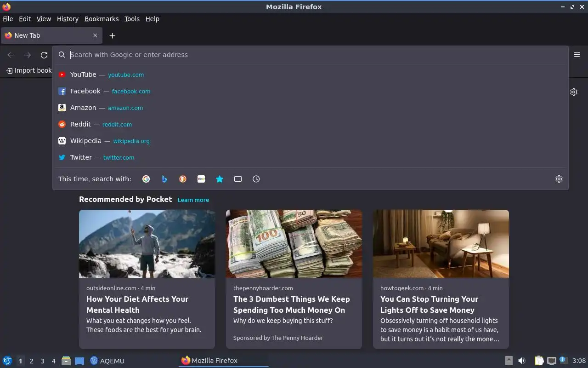
Task: Open the removable media eject tray icon
Action: (x=509, y=361)
